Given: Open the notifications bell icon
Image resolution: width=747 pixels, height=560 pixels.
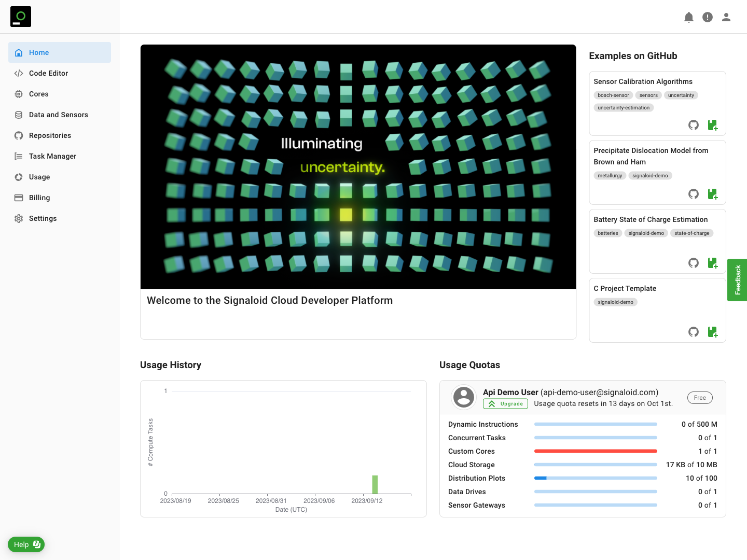Looking at the screenshot, I should pyautogui.click(x=689, y=18).
